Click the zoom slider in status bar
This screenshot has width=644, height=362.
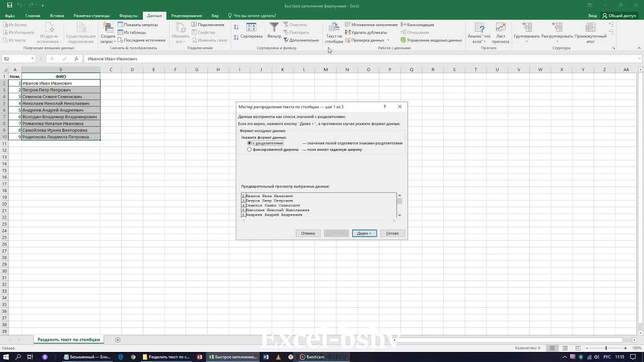(606, 348)
